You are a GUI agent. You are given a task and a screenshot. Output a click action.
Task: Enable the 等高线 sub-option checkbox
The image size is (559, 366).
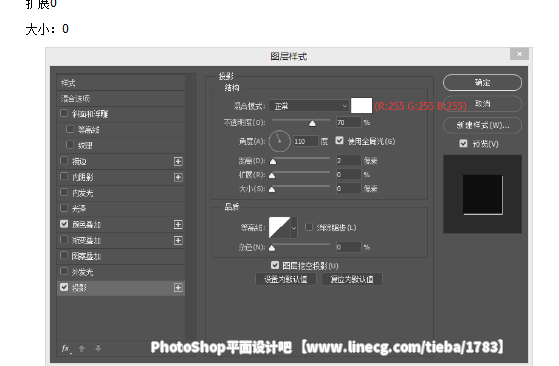pos(70,129)
